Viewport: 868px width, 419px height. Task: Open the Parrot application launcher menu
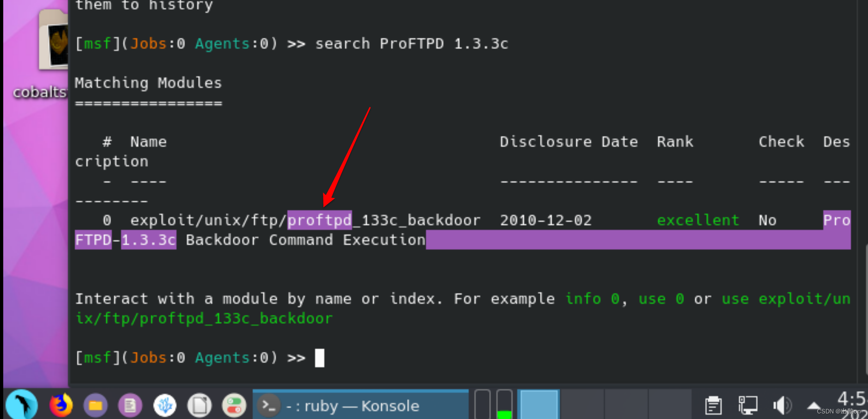click(x=22, y=405)
